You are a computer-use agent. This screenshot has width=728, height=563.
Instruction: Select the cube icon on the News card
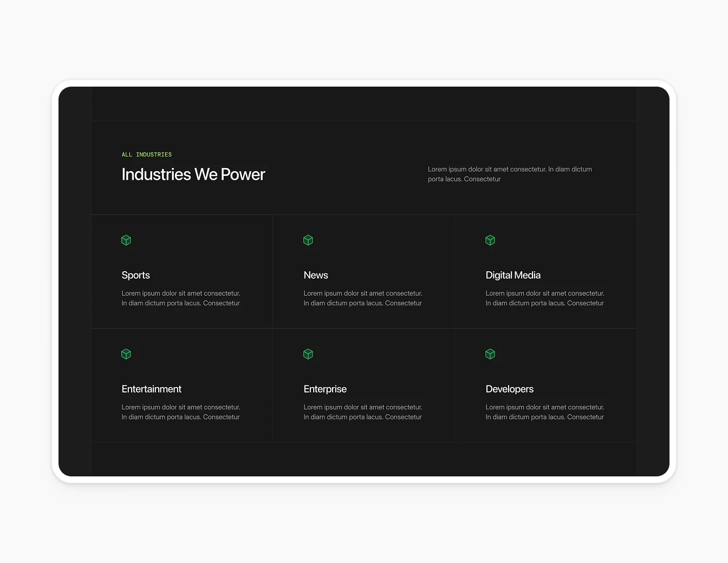(x=308, y=240)
